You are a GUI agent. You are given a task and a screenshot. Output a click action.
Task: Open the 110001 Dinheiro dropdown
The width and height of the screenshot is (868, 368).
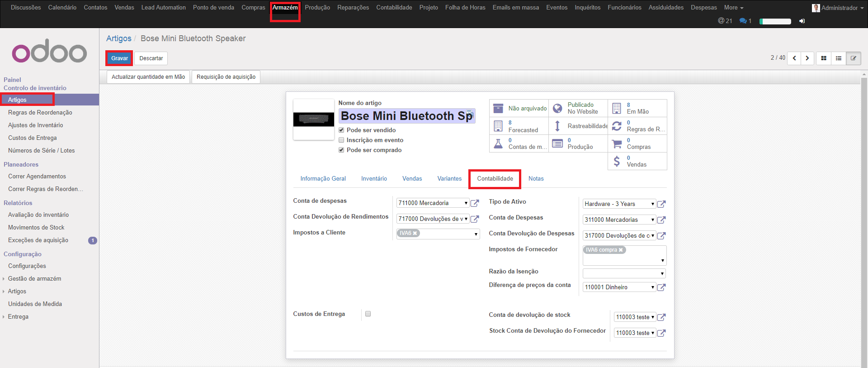click(x=619, y=287)
